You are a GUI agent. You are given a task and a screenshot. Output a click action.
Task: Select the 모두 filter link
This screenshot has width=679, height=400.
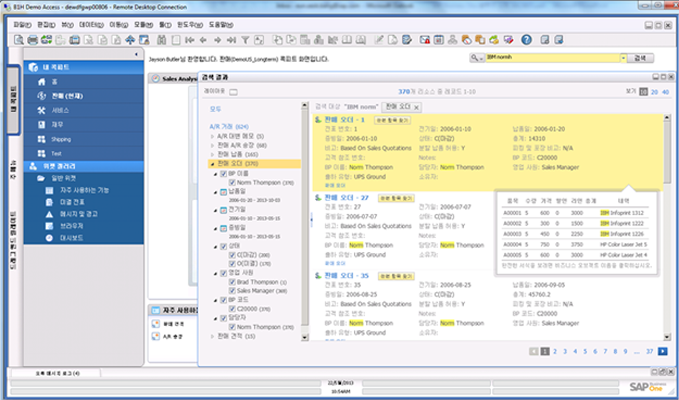215,110
